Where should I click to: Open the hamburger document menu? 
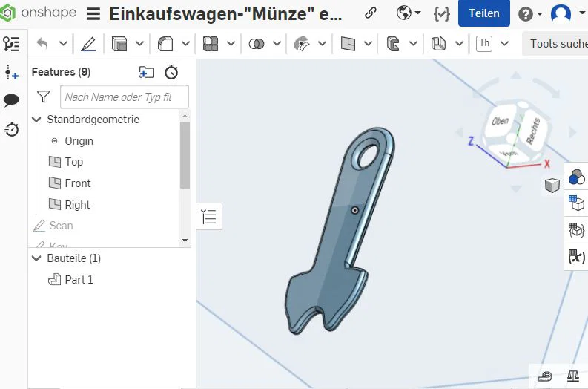coord(93,14)
